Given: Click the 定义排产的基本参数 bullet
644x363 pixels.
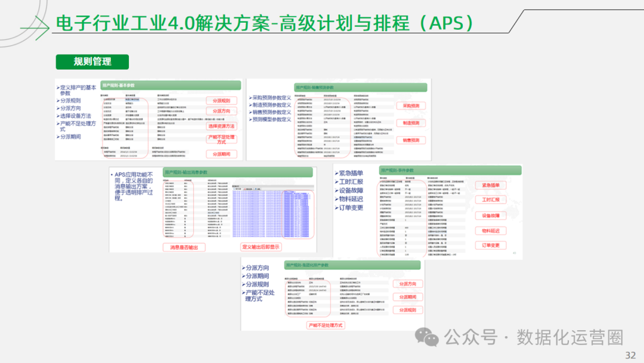Looking at the screenshot, I should point(76,90).
